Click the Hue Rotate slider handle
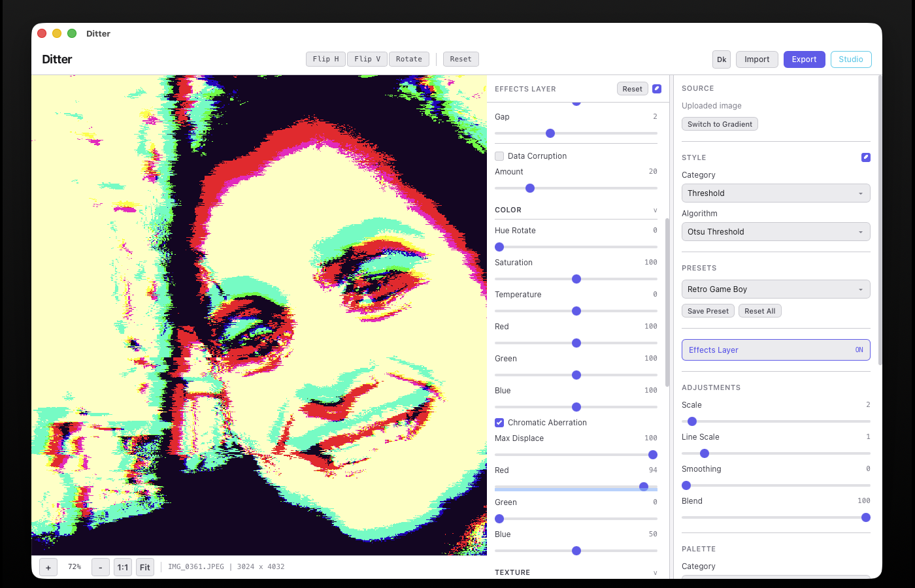The height and width of the screenshot is (588, 915). pyautogui.click(x=499, y=247)
